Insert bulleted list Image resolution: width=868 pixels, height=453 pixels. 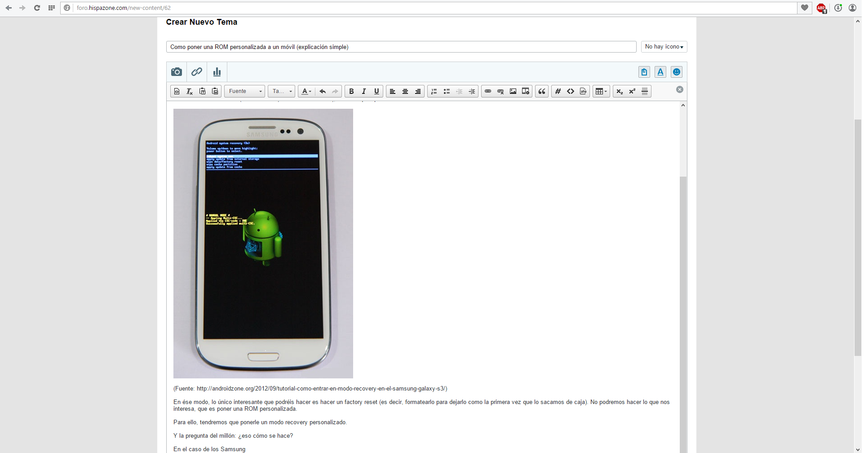click(x=447, y=91)
